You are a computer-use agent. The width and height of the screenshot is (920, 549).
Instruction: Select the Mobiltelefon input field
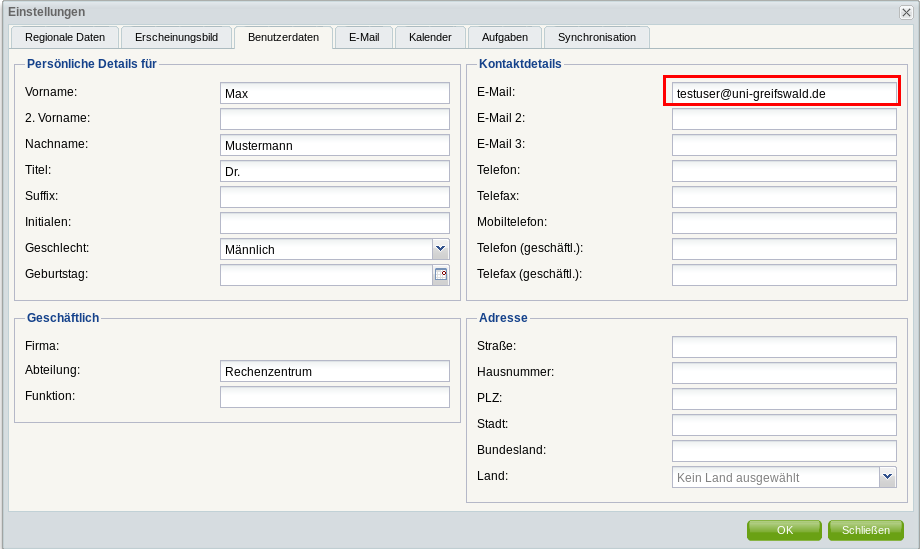click(784, 223)
